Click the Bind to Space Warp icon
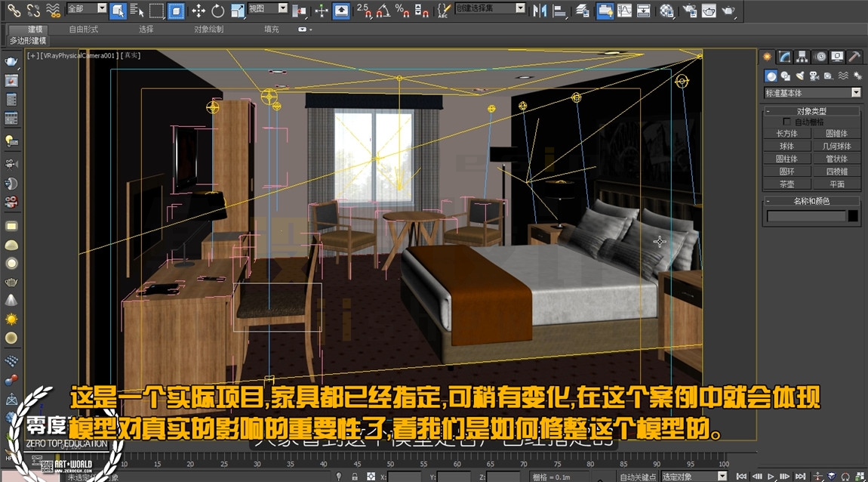This screenshot has height=482, width=868. tap(53, 10)
